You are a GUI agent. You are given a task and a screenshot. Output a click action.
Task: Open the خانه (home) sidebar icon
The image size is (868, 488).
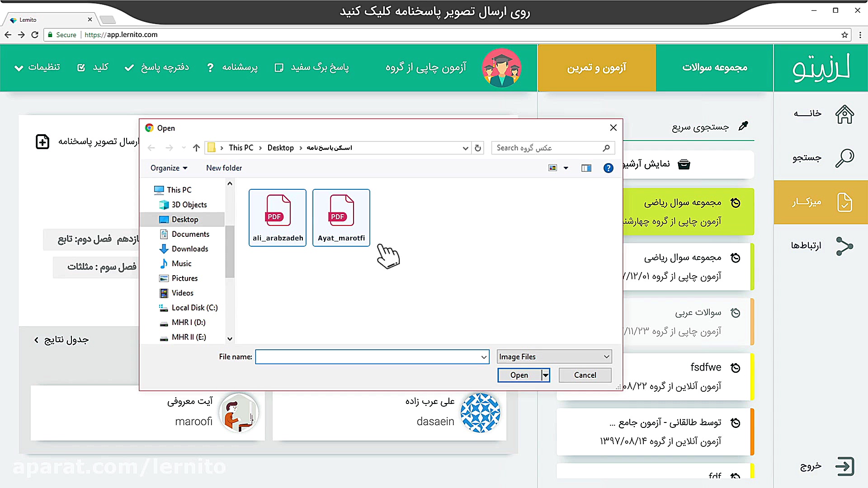(844, 114)
